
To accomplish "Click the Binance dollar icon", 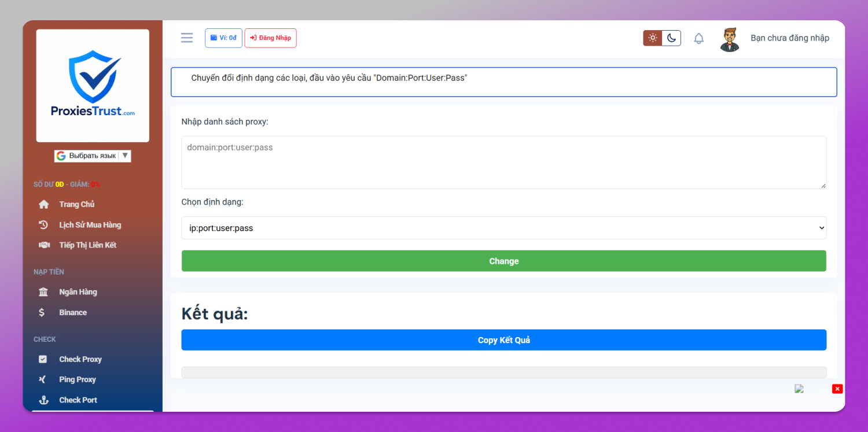I will tap(42, 312).
